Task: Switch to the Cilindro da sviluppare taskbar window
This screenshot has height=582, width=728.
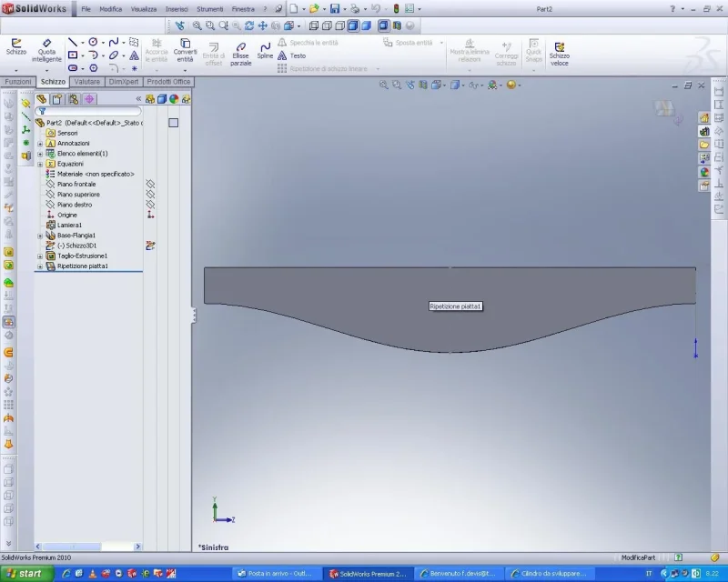Action: 550,574
